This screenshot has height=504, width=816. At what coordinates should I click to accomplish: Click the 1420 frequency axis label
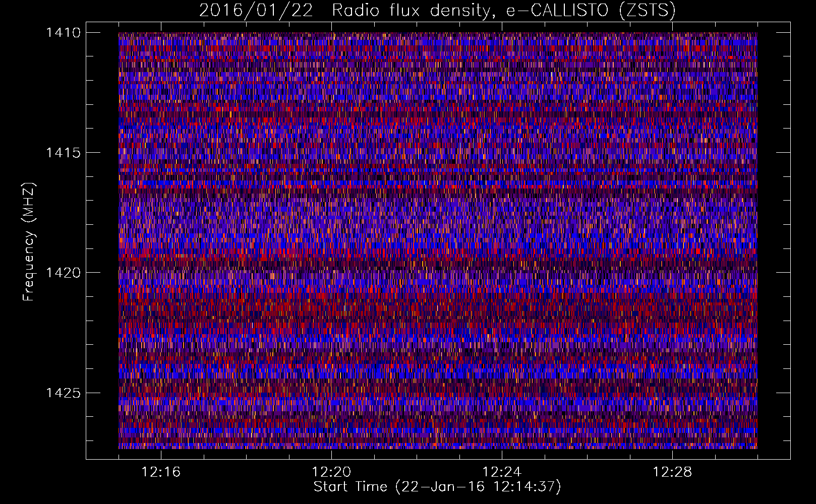(63, 273)
